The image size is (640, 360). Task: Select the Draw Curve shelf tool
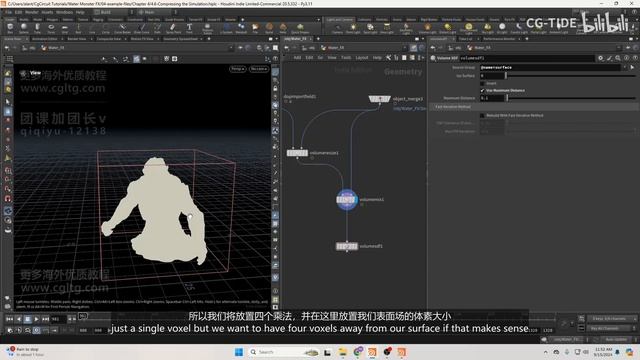point(142,28)
